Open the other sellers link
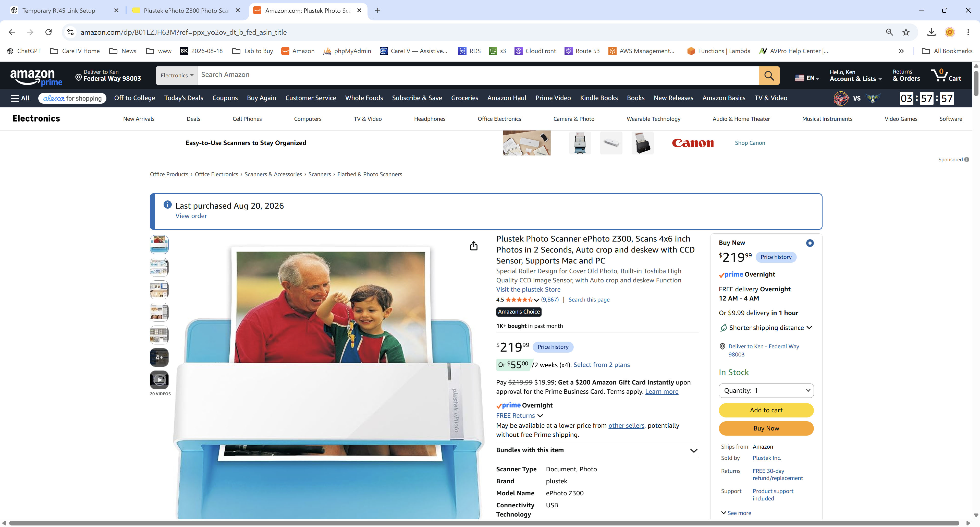Screen dimensions: 980x527 tap(626, 425)
